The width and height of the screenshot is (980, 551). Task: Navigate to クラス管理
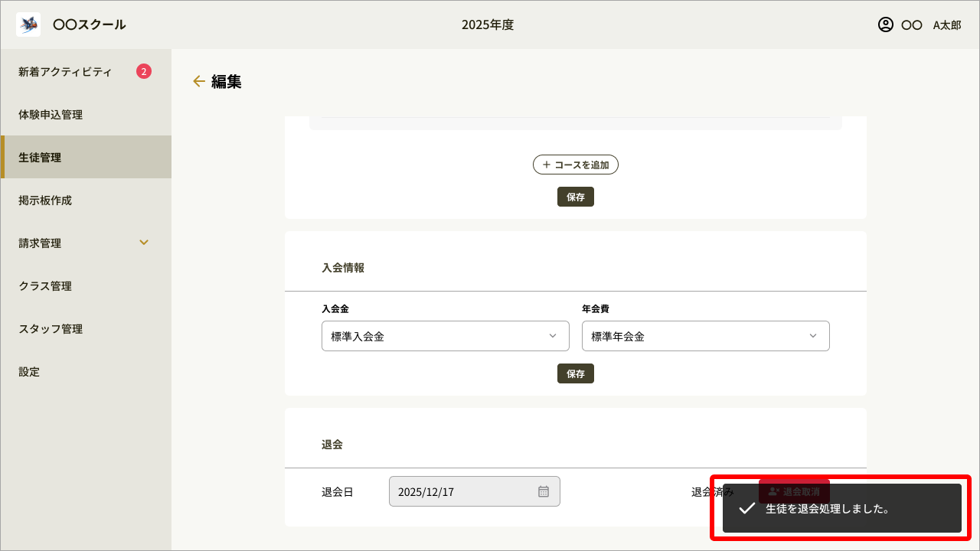[45, 286]
